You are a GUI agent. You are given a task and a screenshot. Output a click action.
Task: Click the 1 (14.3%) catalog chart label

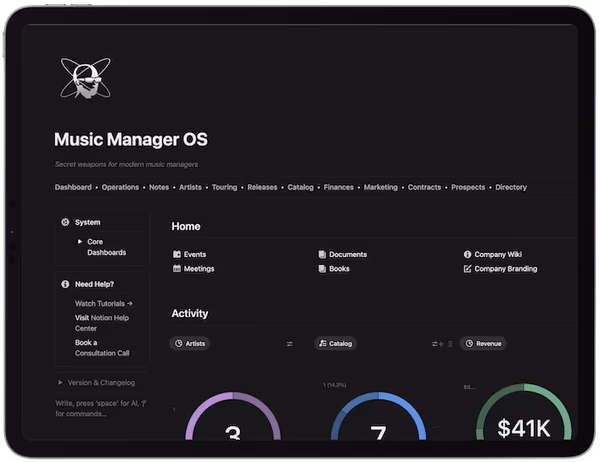click(334, 385)
